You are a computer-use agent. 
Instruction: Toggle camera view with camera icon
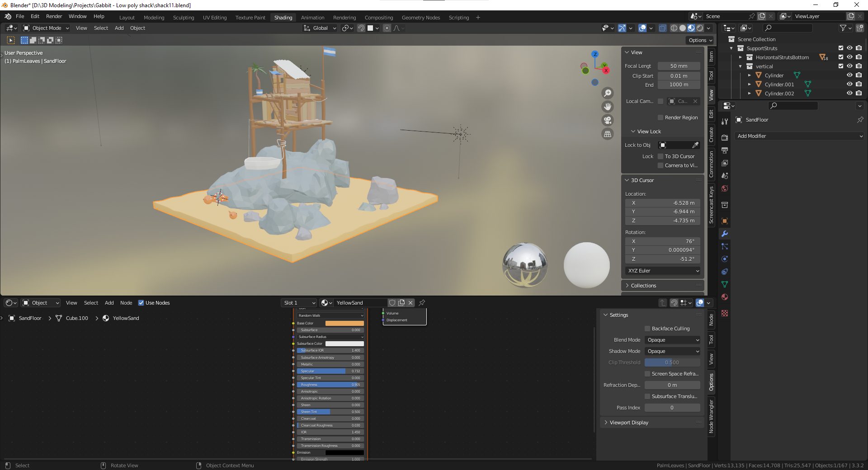point(608,120)
